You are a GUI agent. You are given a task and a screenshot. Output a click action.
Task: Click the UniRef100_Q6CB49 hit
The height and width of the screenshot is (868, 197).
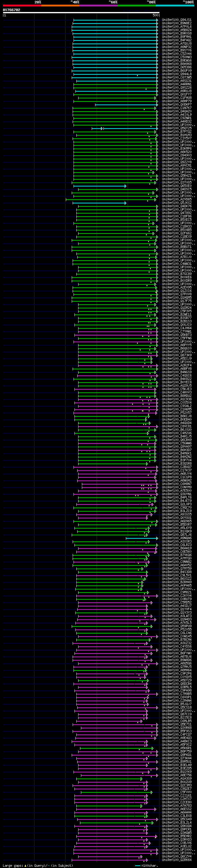pos(176,440)
